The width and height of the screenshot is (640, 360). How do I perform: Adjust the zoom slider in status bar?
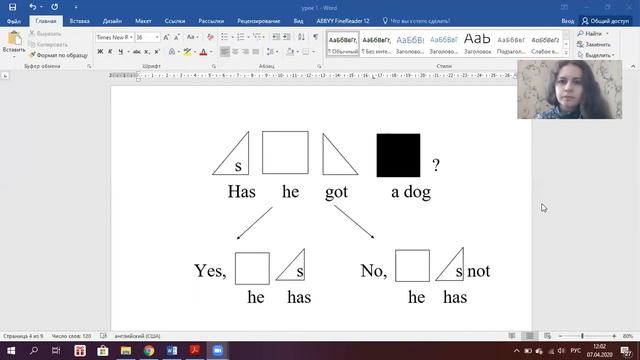click(582, 336)
